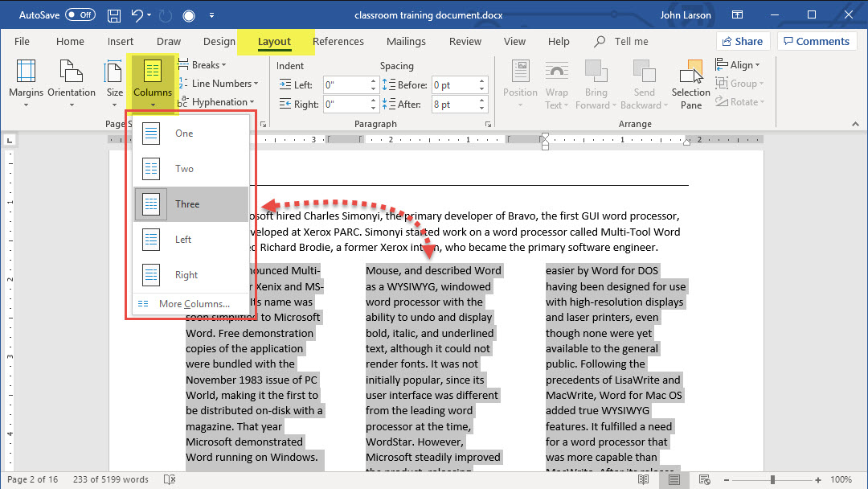Click the Share button
868x489 pixels.
pos(742,42)
